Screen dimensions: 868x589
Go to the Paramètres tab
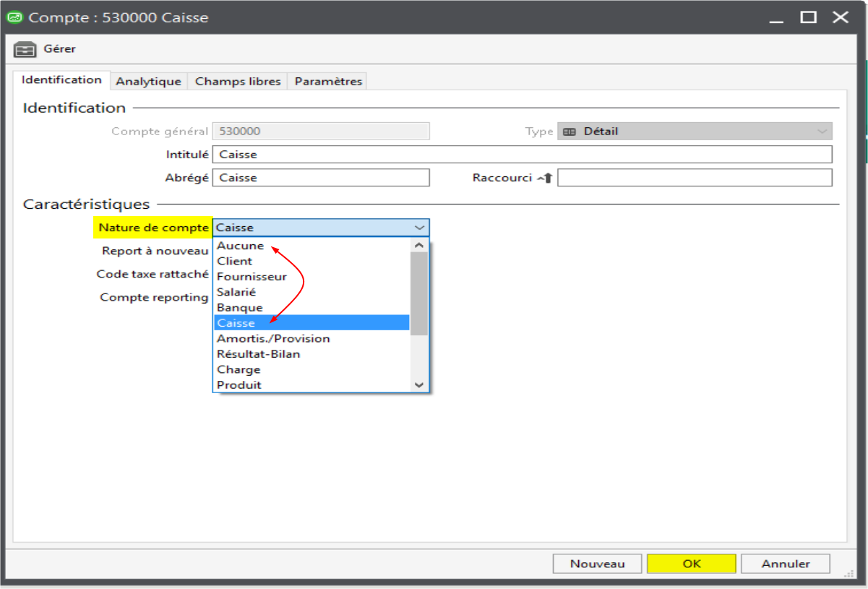point(328,82)
